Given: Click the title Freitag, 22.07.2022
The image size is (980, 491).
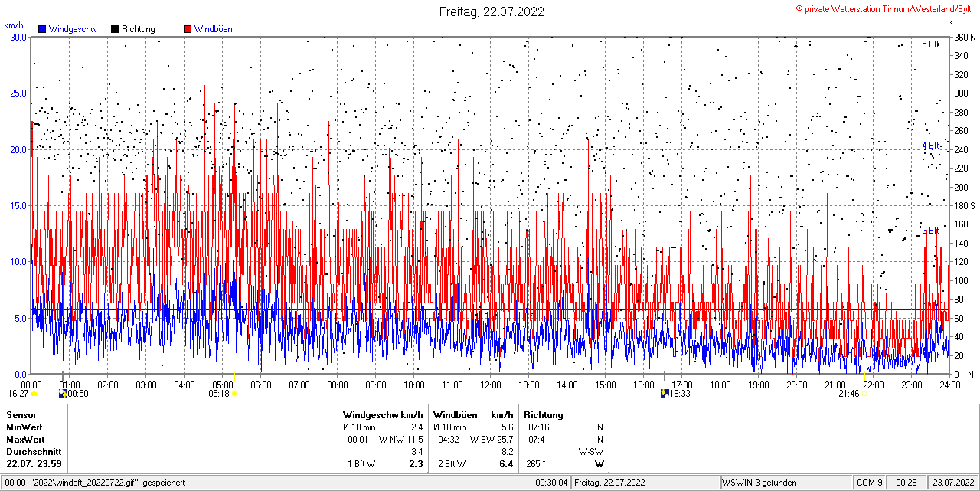Looking at the screenshot, I should point(492,11).
